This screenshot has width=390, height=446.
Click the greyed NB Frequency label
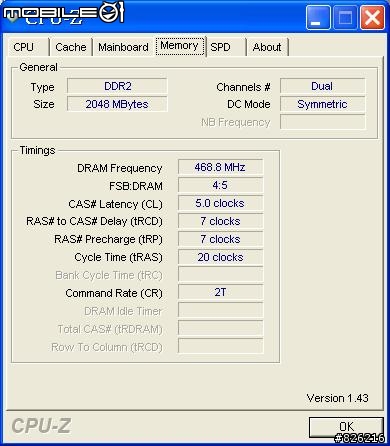pos(236,123)
